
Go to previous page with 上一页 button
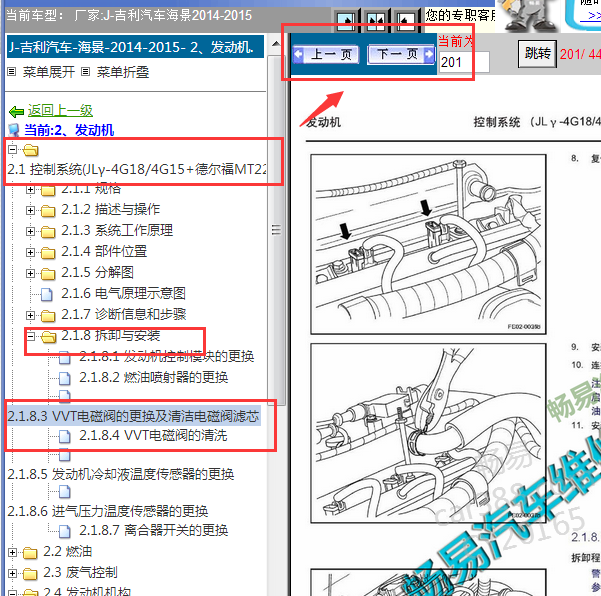click(326, 54)
